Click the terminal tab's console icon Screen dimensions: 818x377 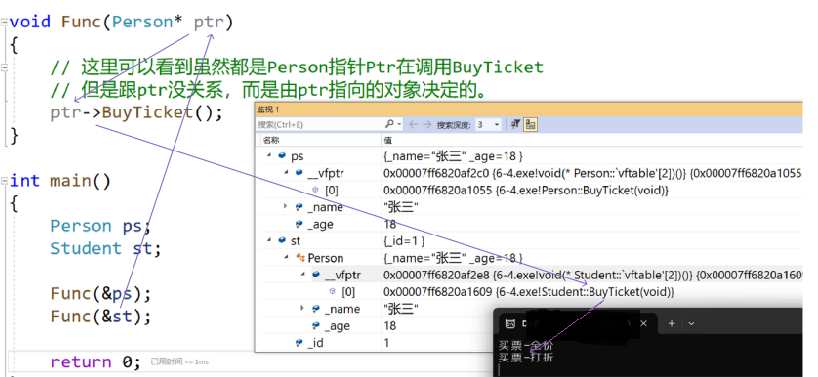pos(511,323)
